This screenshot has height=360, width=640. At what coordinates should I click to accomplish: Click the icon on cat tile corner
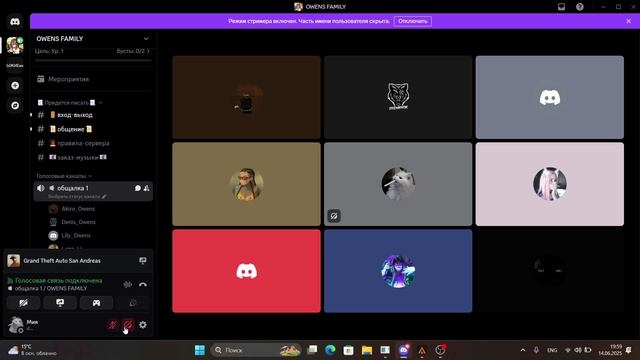click(x=334, y=216)
